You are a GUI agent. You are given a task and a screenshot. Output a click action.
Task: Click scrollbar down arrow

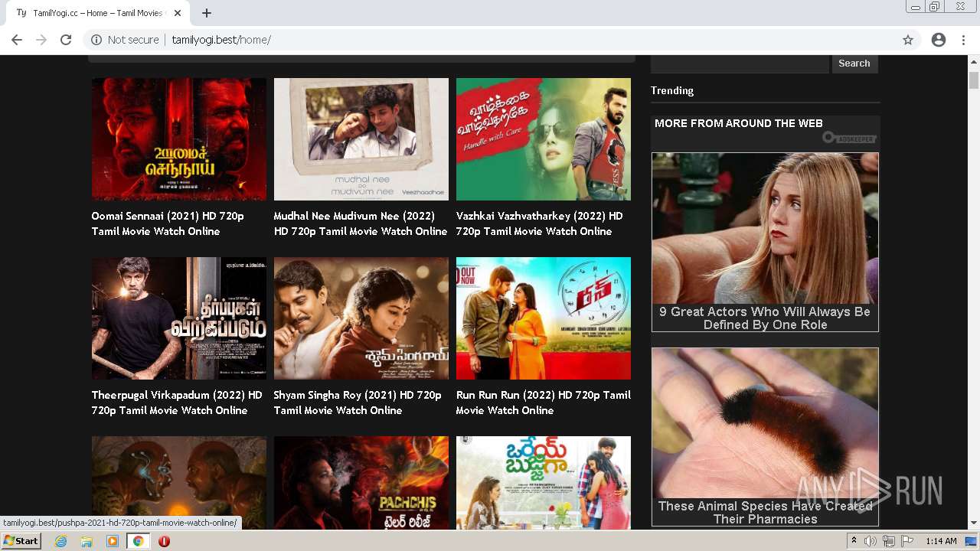pos(974,523)
